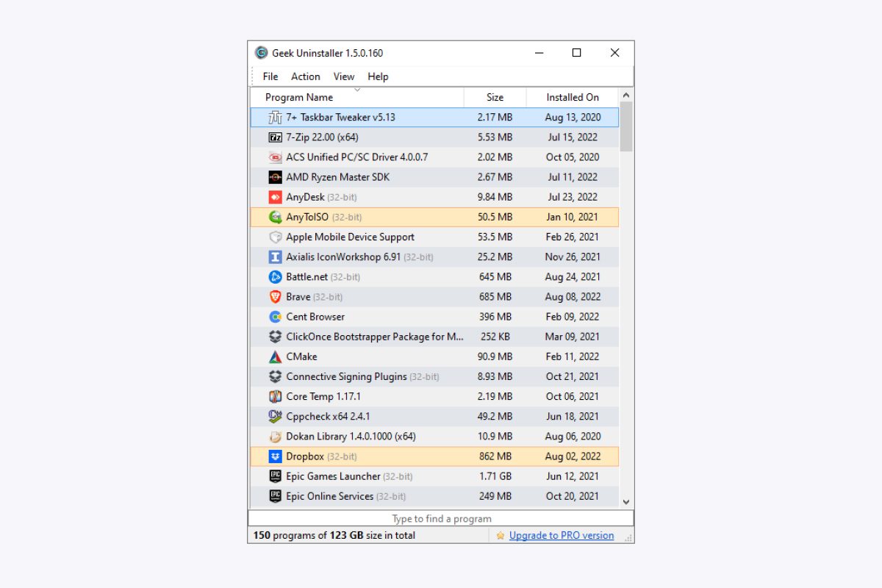Click the scrollbar down arrow
The width and height of the screenshot is (882, 588).
pos(625,501)
